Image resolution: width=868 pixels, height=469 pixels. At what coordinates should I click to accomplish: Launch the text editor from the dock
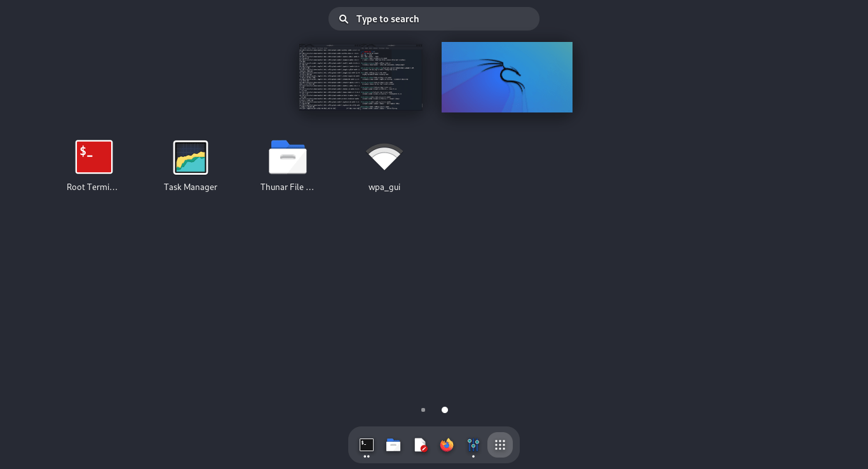tap(420, 445)
